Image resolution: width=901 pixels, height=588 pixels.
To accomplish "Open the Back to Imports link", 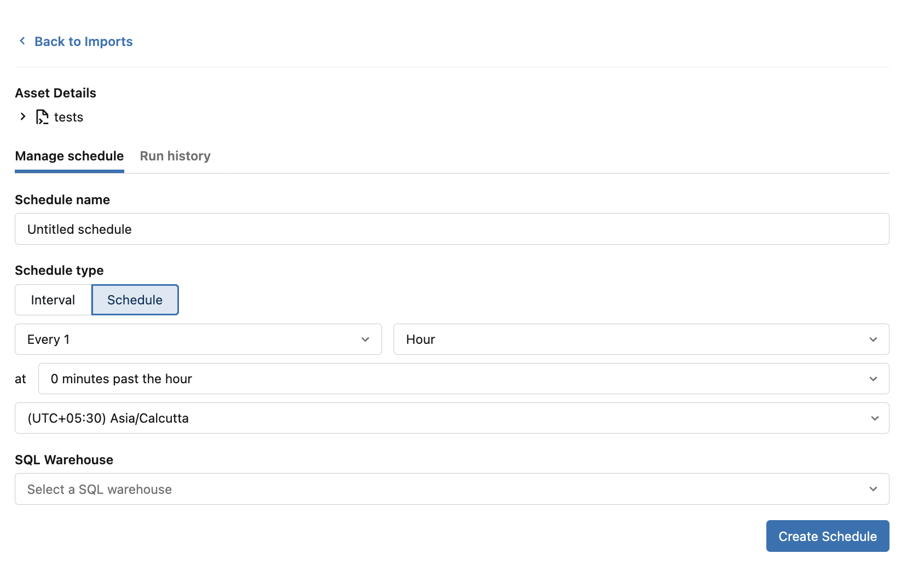I will tap(83, 42).
